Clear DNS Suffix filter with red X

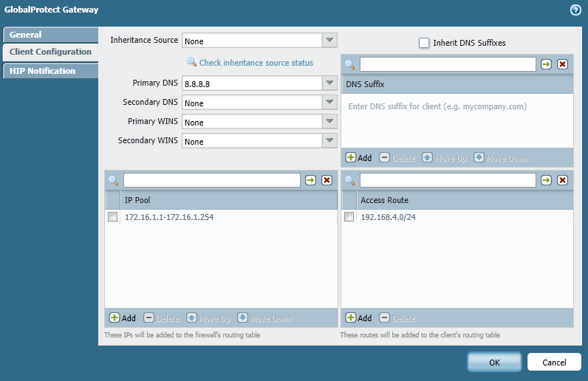click(562, 64)
